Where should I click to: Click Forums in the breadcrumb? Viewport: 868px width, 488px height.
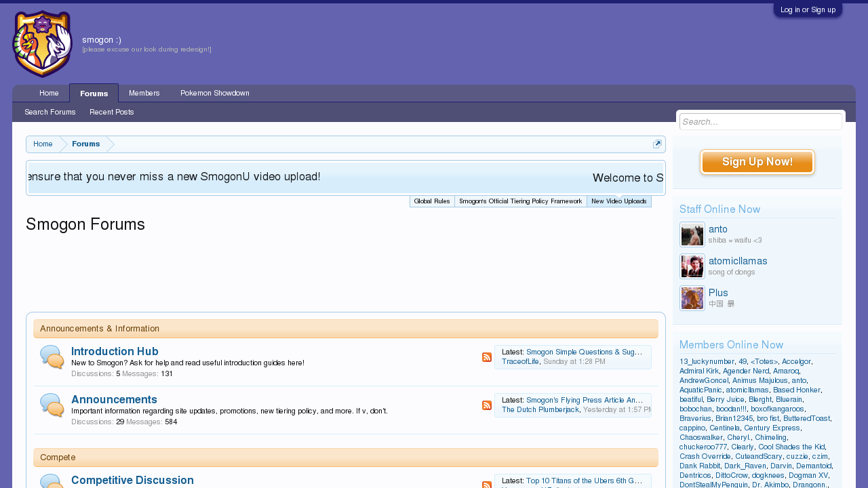(x=86, y=144)
